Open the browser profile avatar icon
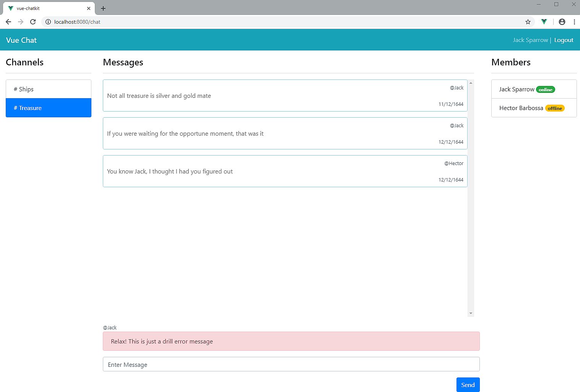The width and height of the screenshot is (580, 392). point(562,22)
